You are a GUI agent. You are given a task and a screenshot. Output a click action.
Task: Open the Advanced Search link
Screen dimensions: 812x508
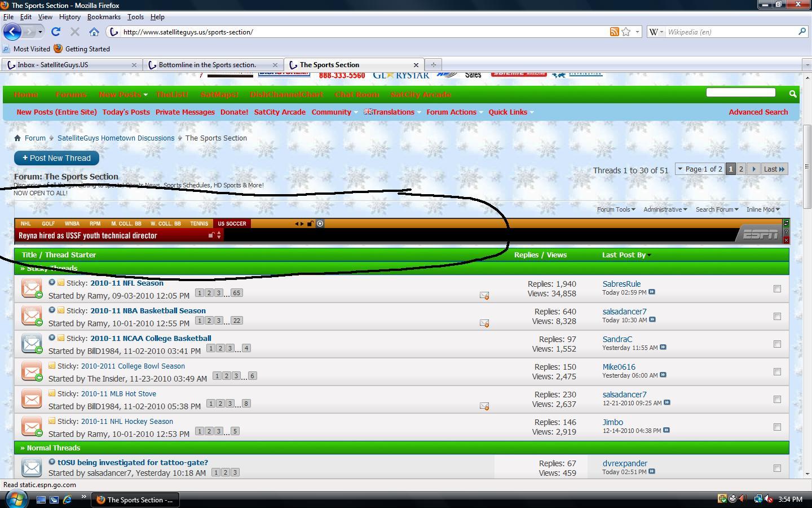(758, 112)
